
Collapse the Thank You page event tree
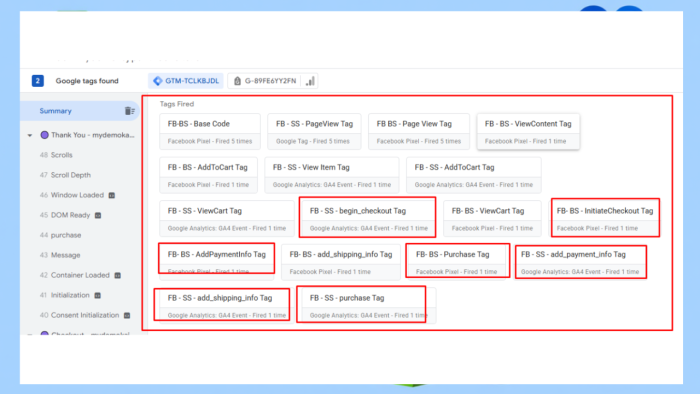click(30, 135)
